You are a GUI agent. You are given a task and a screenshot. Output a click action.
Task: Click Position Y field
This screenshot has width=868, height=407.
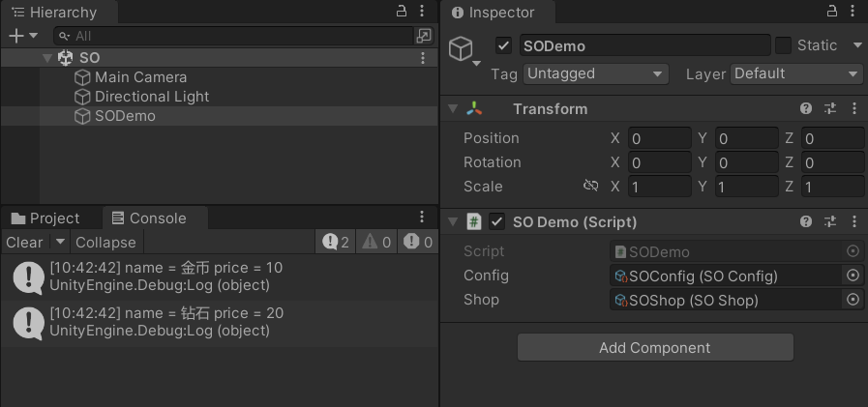[x=747, y=138]
